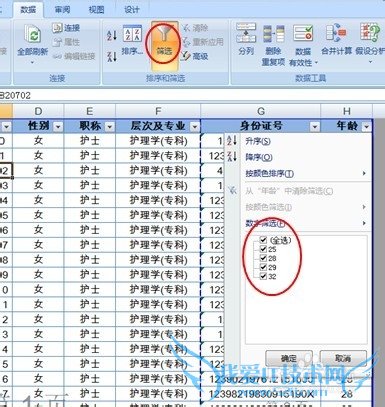Open filter dropdown for 性别 column

[58, 127]
